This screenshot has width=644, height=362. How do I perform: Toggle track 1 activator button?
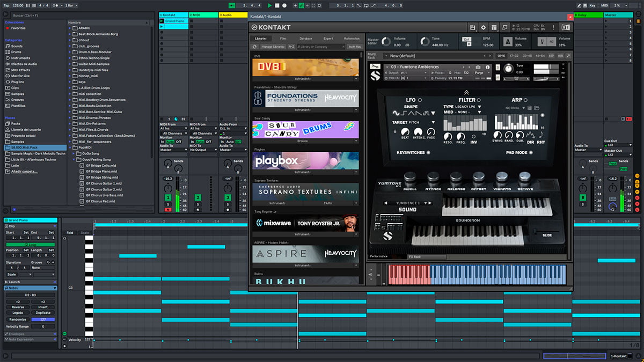coord(167,198)
